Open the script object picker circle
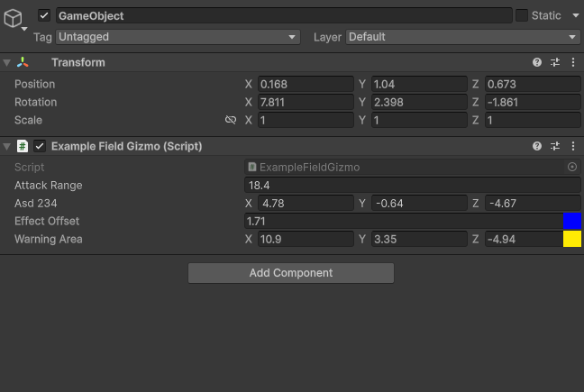Viewport: 584px width, 392px height. (x=572, y=167)
